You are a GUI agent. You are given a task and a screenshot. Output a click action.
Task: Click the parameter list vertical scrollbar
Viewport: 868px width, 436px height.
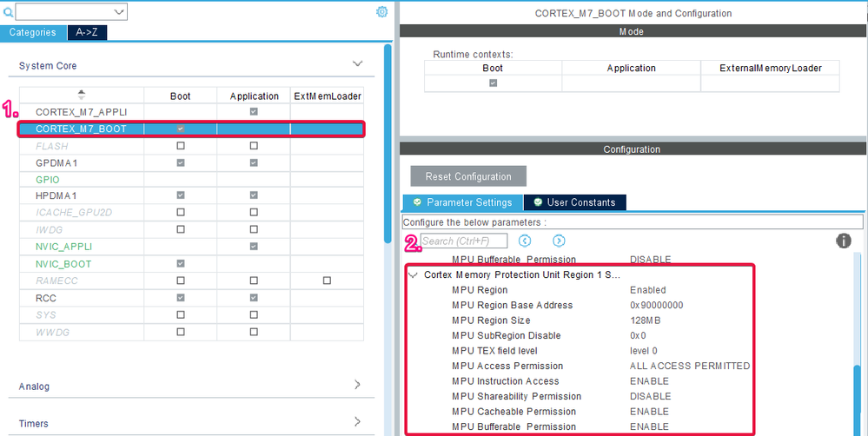coord(858,399)
